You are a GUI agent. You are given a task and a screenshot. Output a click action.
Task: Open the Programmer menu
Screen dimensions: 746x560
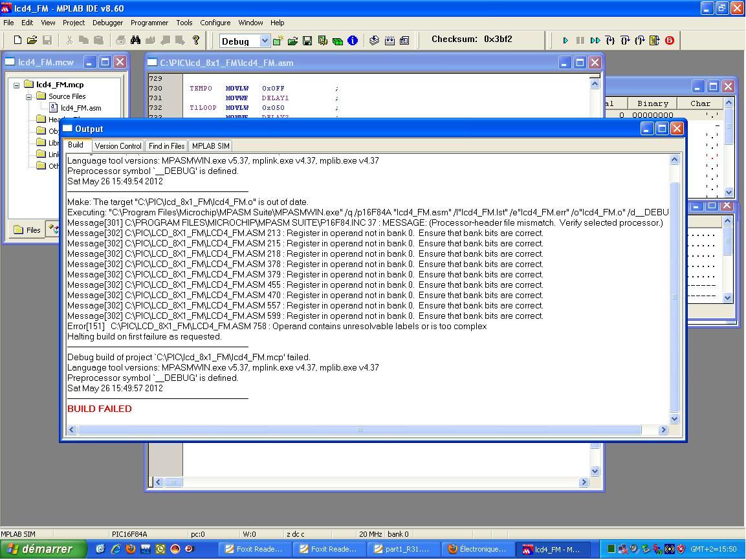(149, 23)
